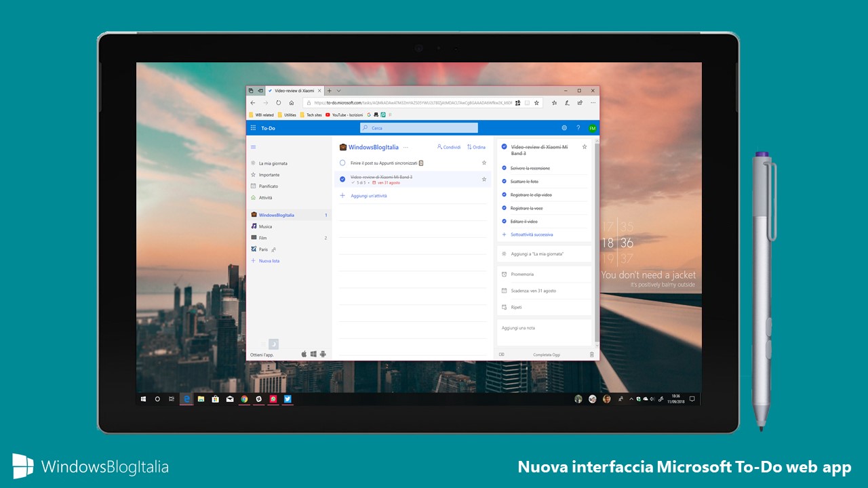
Task: Open Edge favorites hub
Action: [x=554, y=103]
